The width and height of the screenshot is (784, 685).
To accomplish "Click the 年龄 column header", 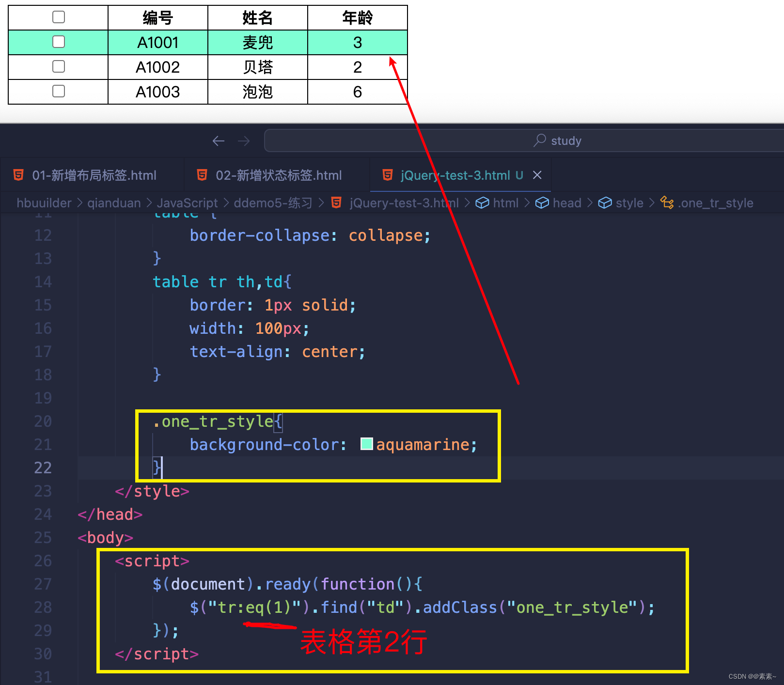I will pos(358,18).
